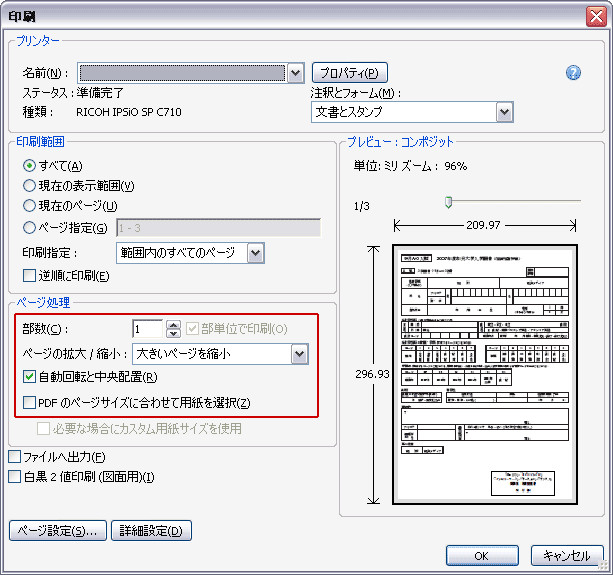Screen dimensions: 613x575
Task: Enable 白黒2値印刷 checkbox
Action: pos(14,476)
